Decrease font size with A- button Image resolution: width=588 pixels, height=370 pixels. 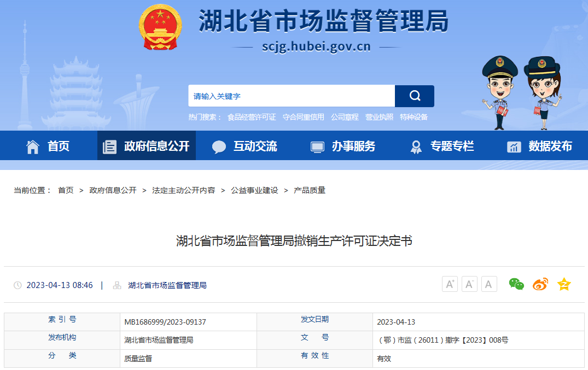click(469, 284)
